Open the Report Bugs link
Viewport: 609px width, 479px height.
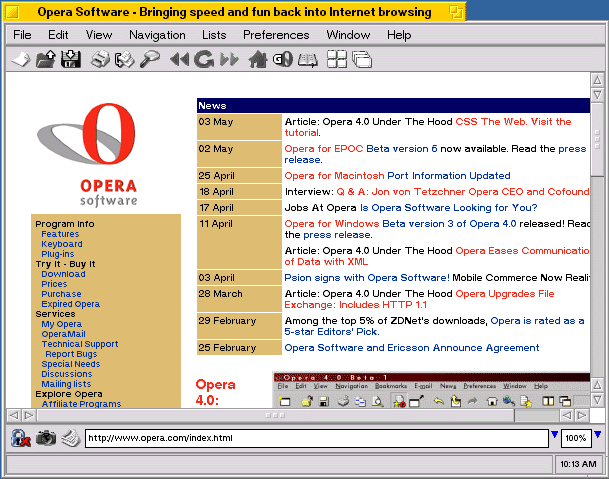[x=71, y=354]
